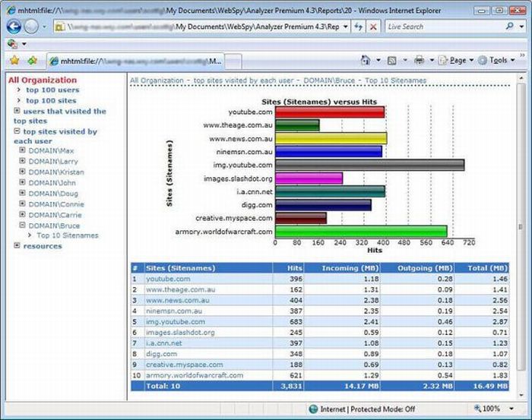The height and width of the screenshot is (420, 532).
Task: Click the Favorites Center star icon
Action: (x=14, y=61)
